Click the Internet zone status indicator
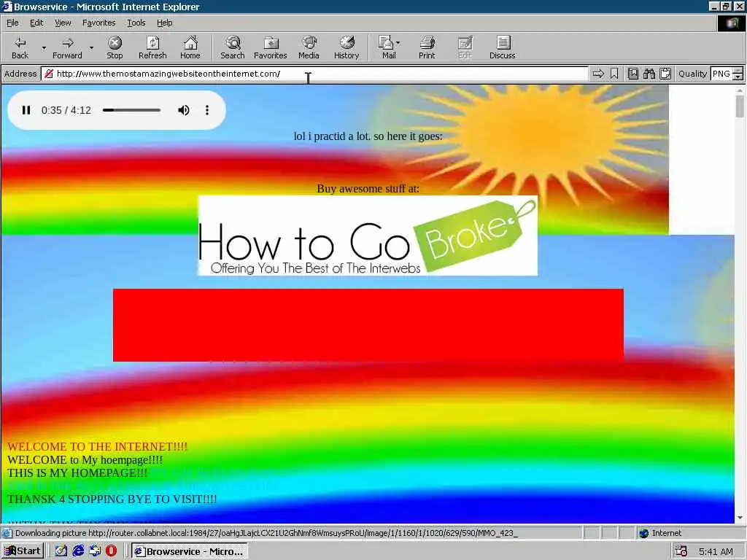This screenshot has height=560, width=747. 660,533
